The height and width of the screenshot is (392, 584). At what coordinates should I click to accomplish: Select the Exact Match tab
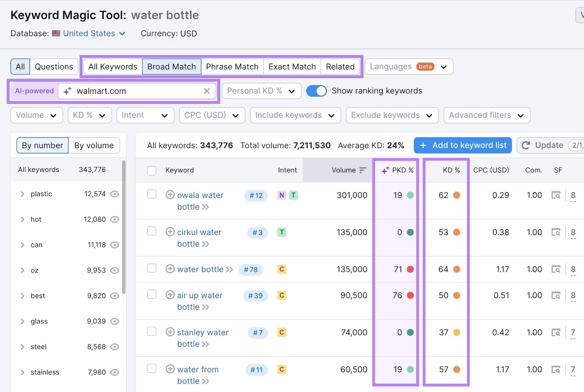[x=292, y=66]
